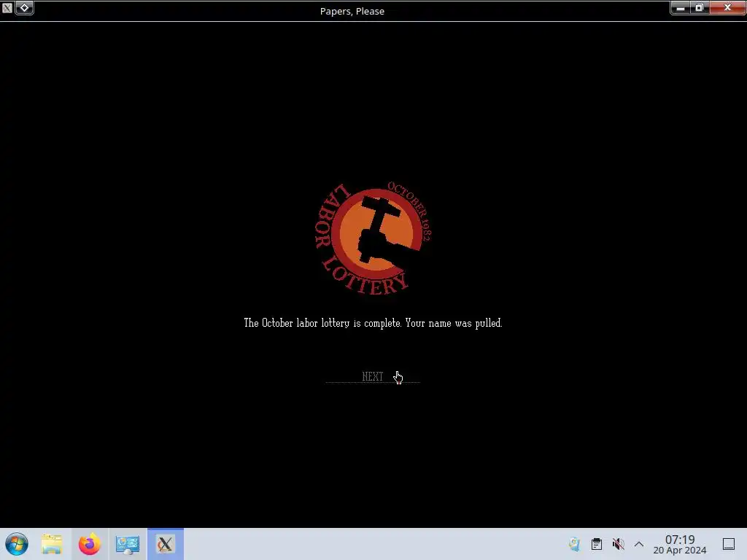Click the Labor Lottery emblem
This screenshot has height=560, width=747.
coord(373,238)
